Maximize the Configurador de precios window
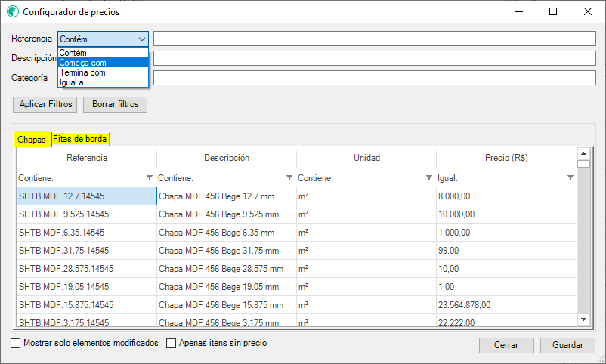Viewport: 606px width, 364px height. coord(553,11)
